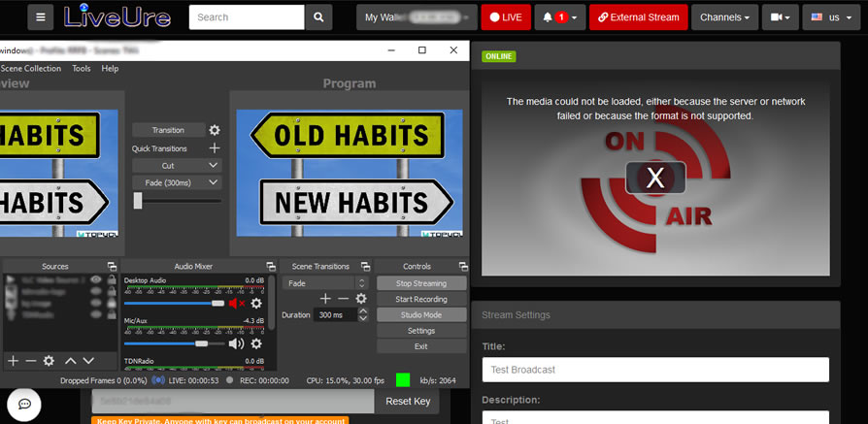Viewport: 868px width, 424px height.
Task: Toggle Studio Mode button
Action: (421, 315)
